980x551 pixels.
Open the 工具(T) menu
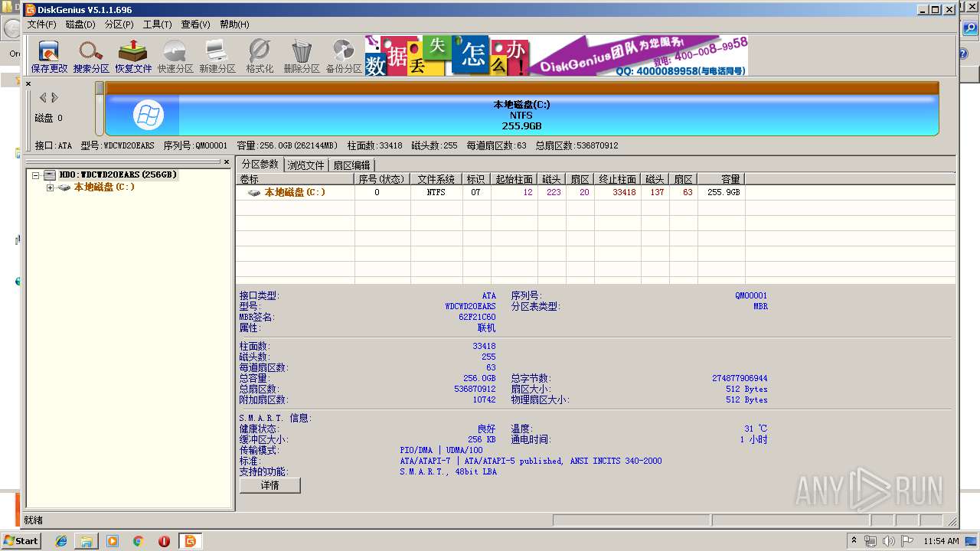[x=158, y=24]
